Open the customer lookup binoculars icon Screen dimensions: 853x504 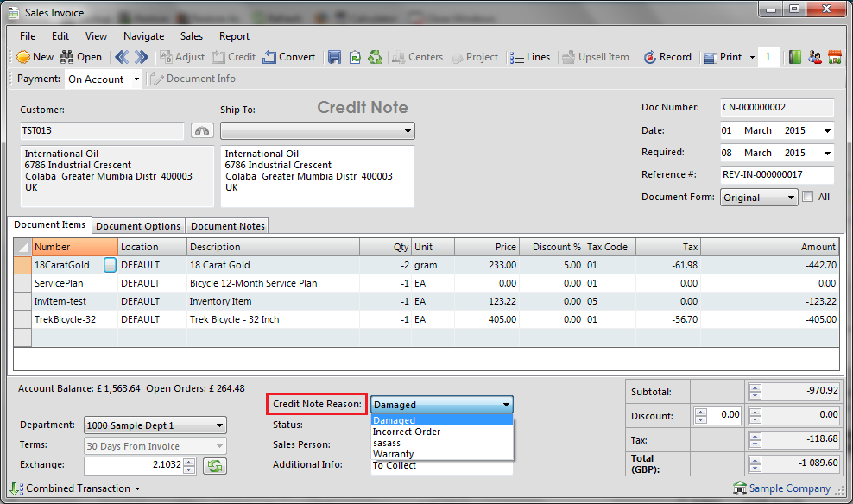click(202, 131)
